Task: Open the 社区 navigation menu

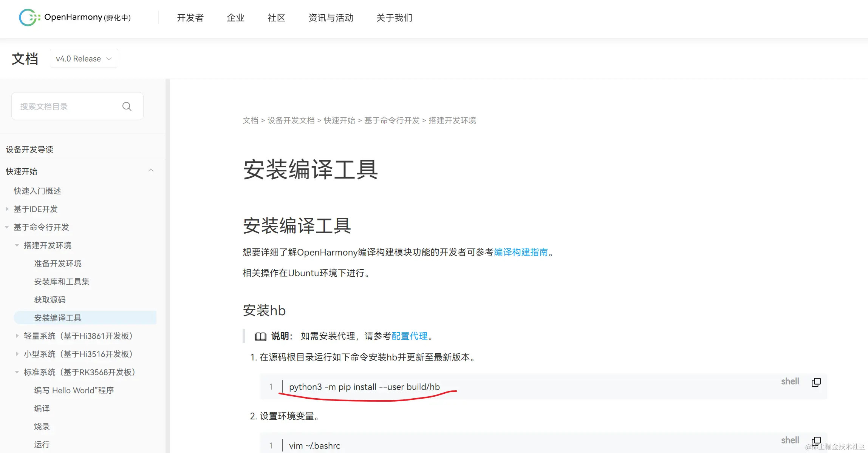Action: coord(276,18)
